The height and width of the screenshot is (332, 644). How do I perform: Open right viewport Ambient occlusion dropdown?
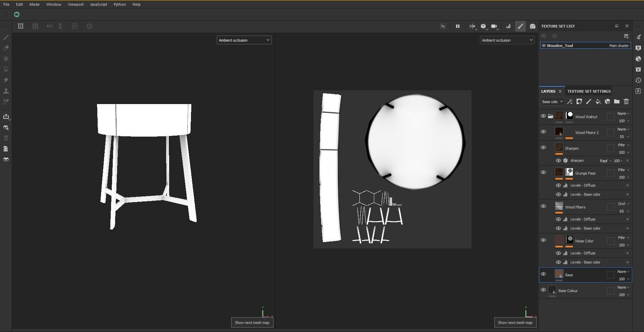[x=507, y=40]
